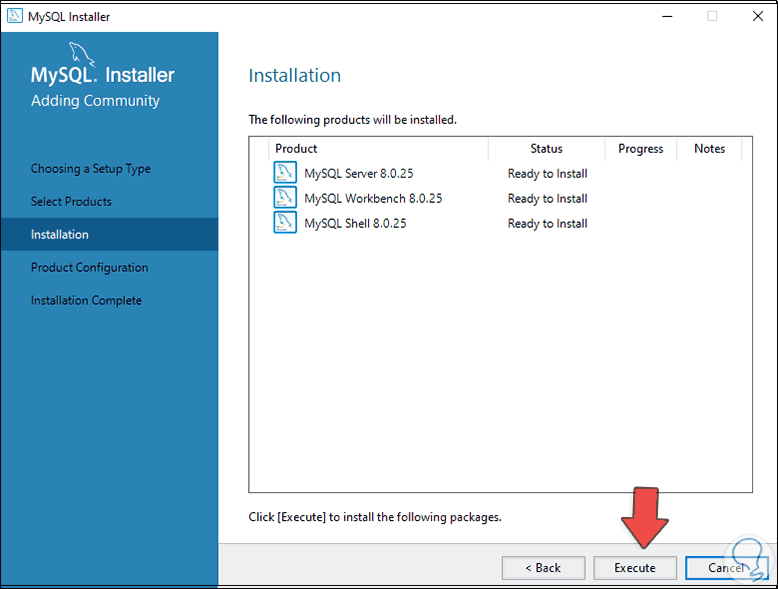Click the Installation page heading
Screen dimensions: 778x589
295,75
